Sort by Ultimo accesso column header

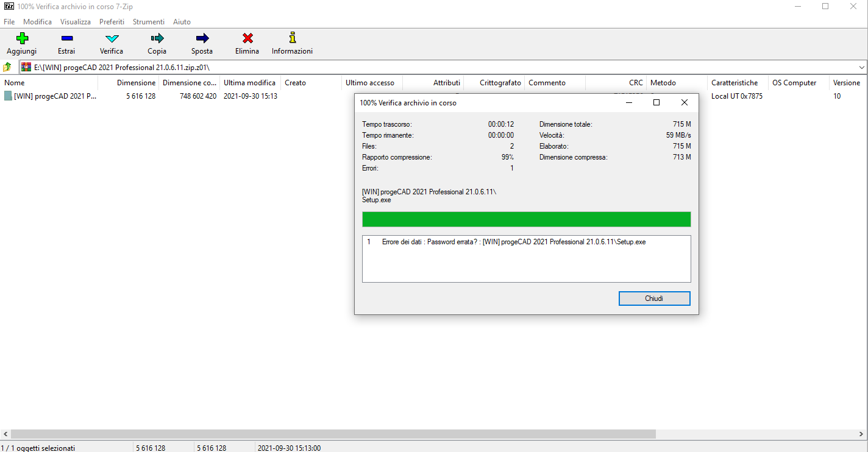(x=372, y=83)
